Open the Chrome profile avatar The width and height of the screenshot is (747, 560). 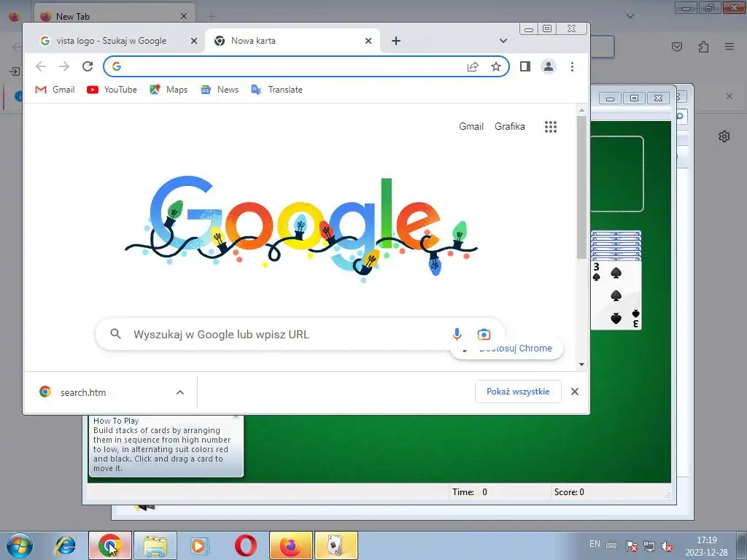(x=549, y=66)
